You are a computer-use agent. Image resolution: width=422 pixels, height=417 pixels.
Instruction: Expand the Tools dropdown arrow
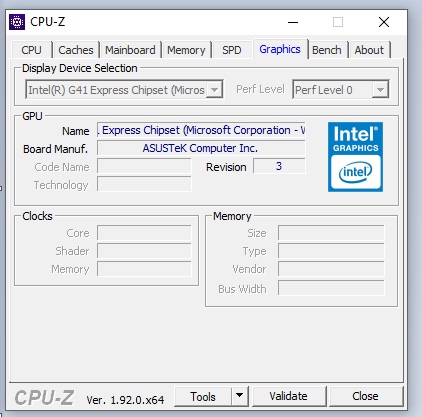point(239,396)
